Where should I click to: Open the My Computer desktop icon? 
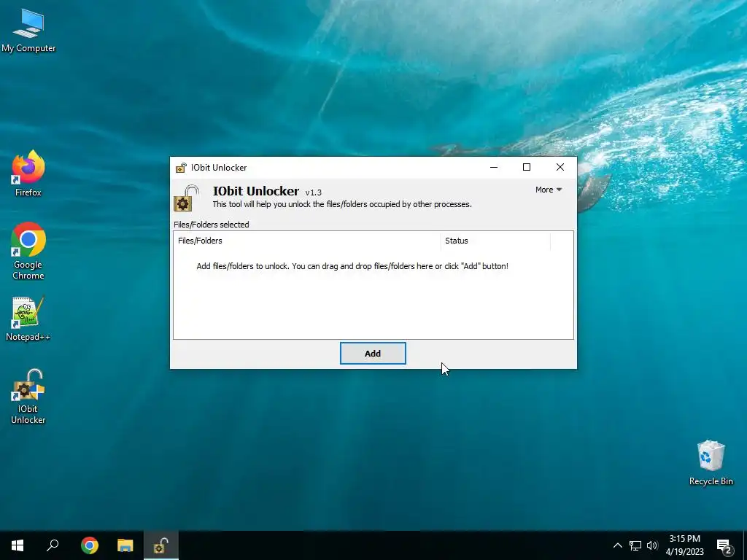pyautogui.click(x=28, y=31)
